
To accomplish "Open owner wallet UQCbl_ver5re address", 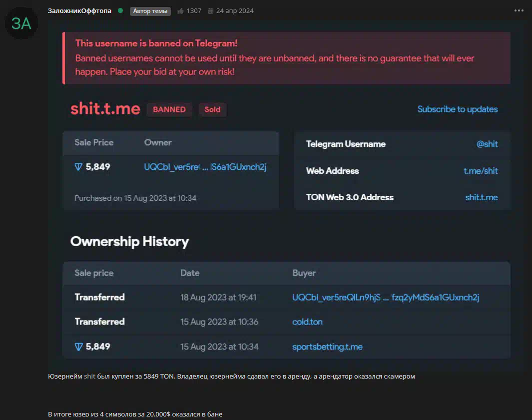I will [205, 167].
